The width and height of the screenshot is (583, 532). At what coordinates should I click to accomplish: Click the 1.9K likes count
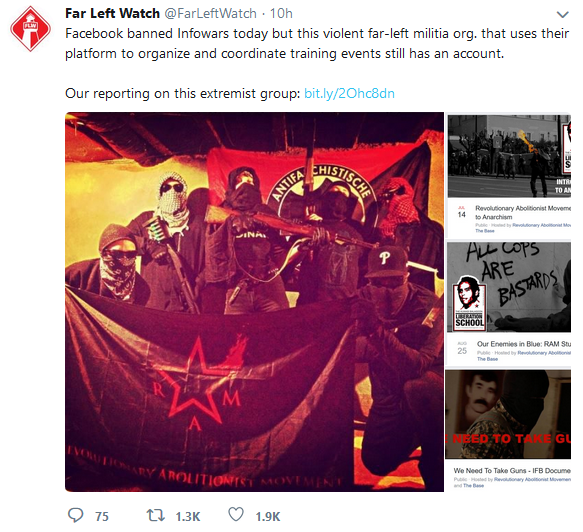point(268,516)
